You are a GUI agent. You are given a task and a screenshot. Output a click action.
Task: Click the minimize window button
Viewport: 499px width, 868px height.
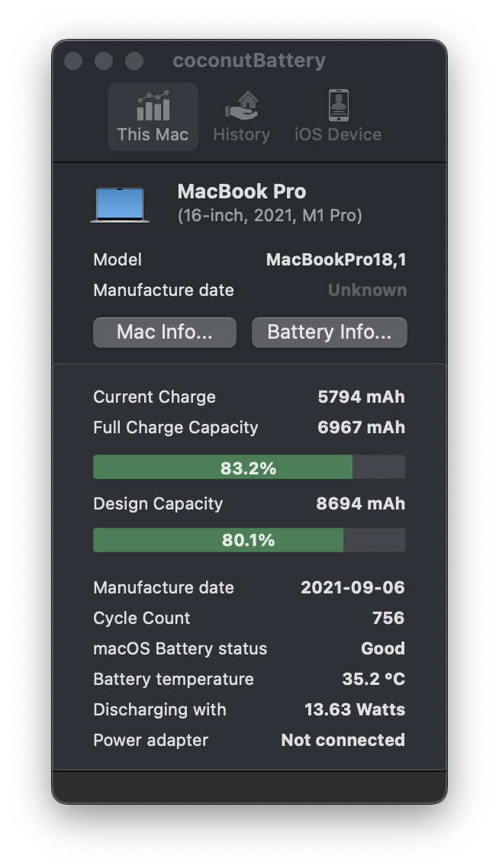click(x=104, y=61)
